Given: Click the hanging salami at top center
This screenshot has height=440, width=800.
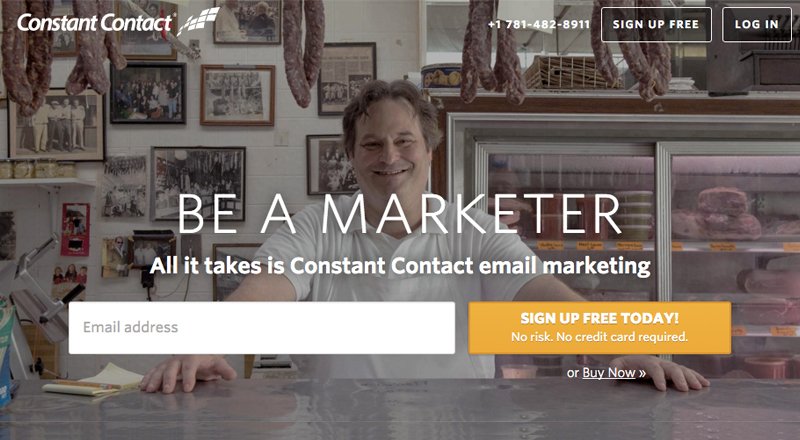Looking at the screenshot, I should point(304,48).
